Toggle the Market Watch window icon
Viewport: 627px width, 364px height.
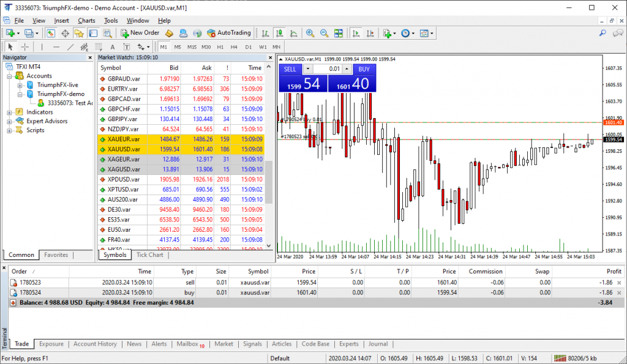[50, 33]
